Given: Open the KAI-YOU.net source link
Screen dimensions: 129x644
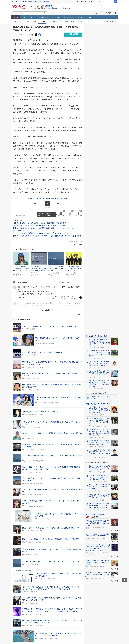Looking at the screenshot, I should [x=78, y=244].
